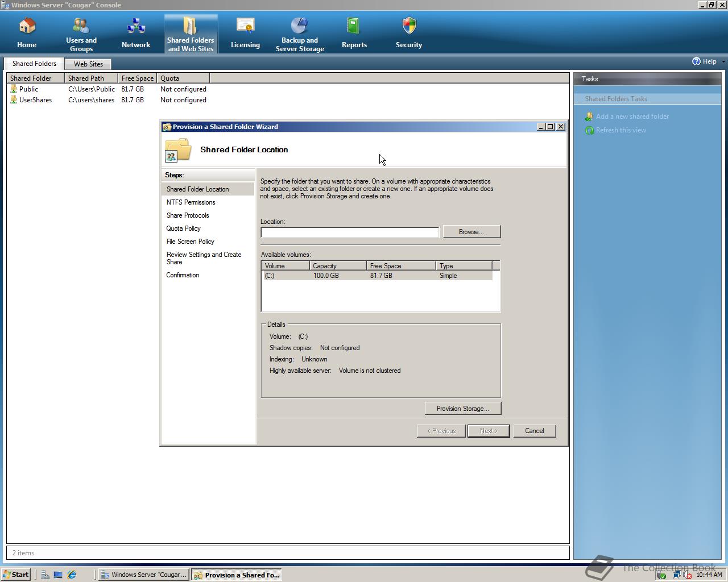Open the Security section
The image size is (728, 582).
coord(409,33)
